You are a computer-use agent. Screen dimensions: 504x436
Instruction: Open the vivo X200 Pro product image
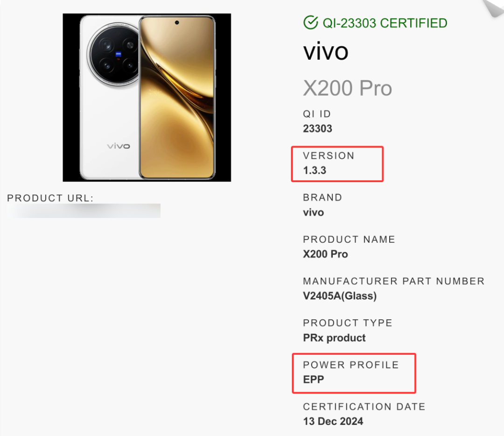click(x=147, y=98)
